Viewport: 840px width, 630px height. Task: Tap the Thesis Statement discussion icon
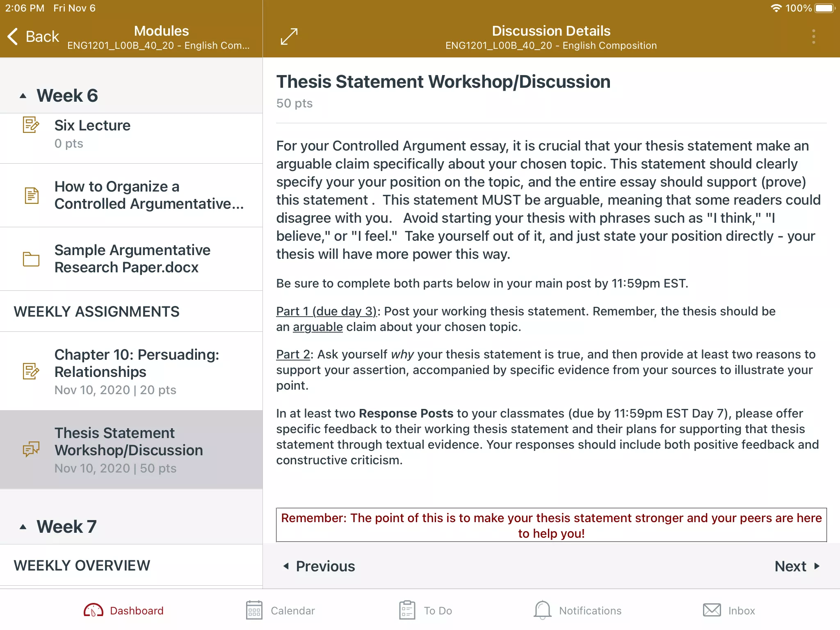pyautogui.click(x=31, y=449)
